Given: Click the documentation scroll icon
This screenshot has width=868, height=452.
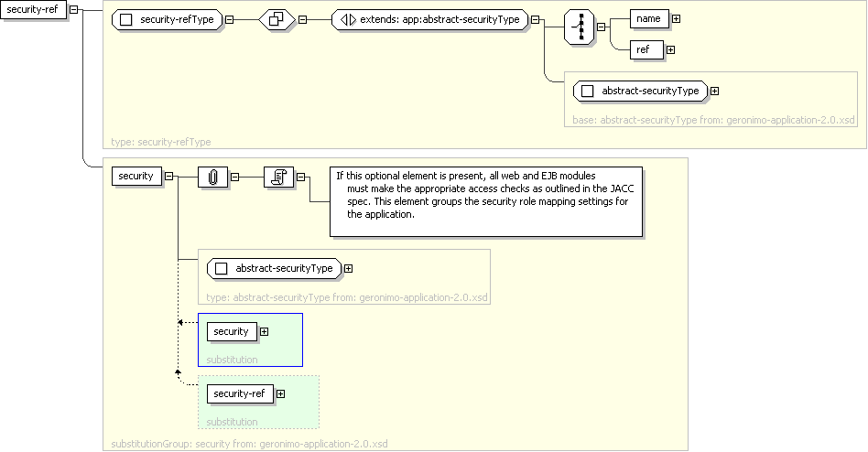Looking at the screenshot, I should 277,178.
